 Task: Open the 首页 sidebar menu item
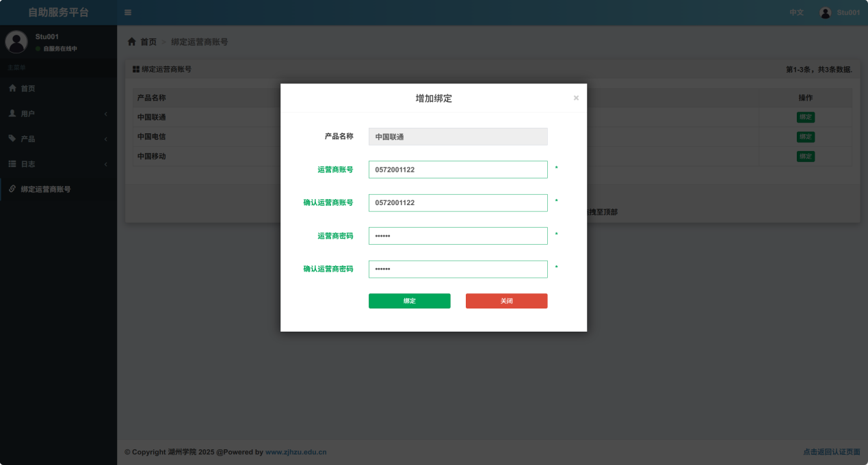58,88
